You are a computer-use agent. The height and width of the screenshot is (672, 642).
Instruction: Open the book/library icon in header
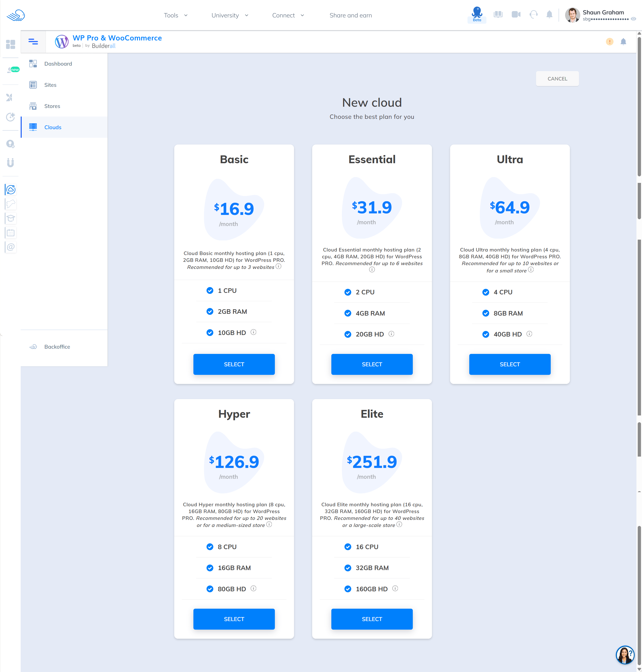[498, 14]
